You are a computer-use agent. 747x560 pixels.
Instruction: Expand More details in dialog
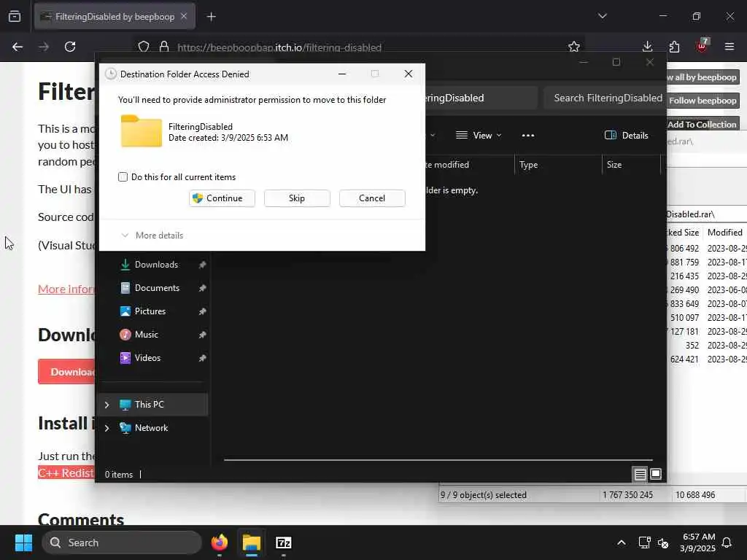pos(152,236)
